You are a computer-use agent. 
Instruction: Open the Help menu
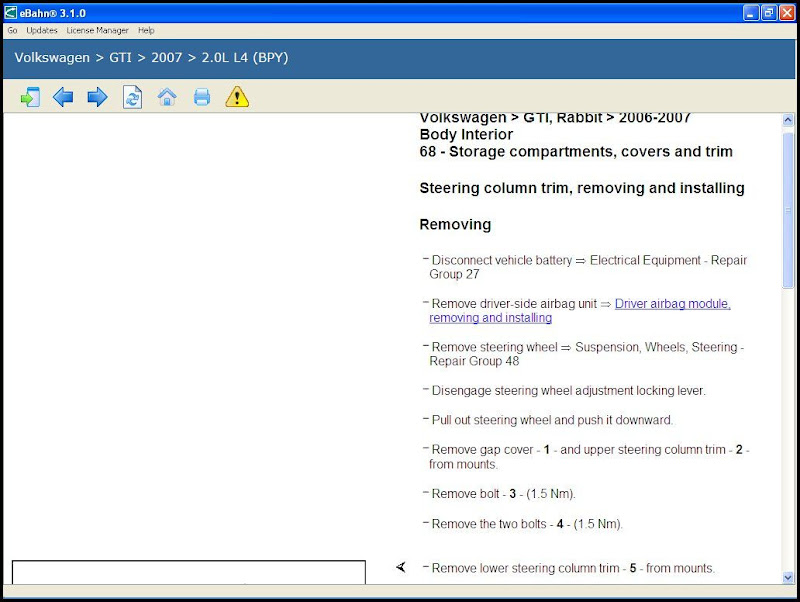tap(146, 31)
